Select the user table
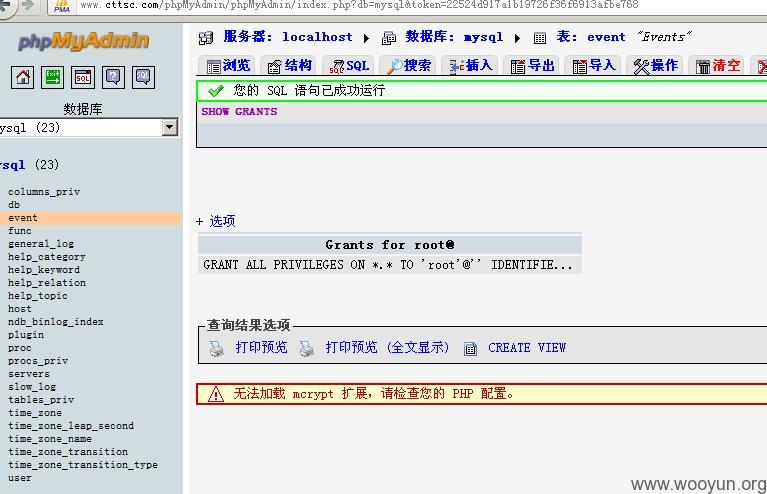This screenshot has width=767, height=494. 20,478
